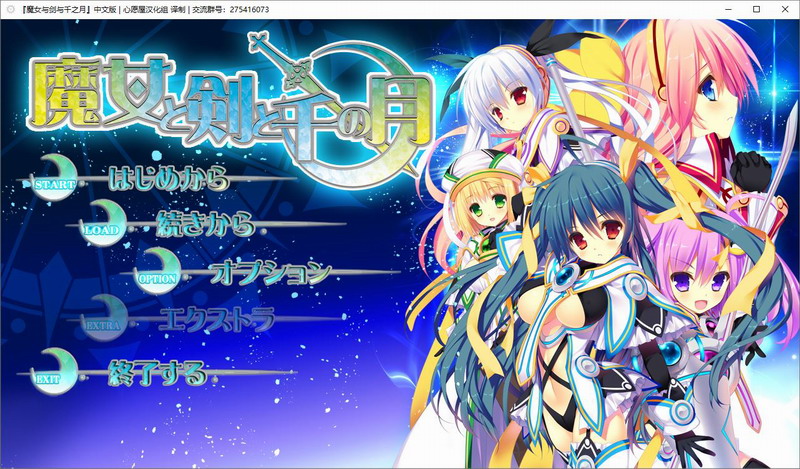Start a new game via はじめから
This screenshot has width=800, height=469.
pyautogui.click(x=167, y=180)
